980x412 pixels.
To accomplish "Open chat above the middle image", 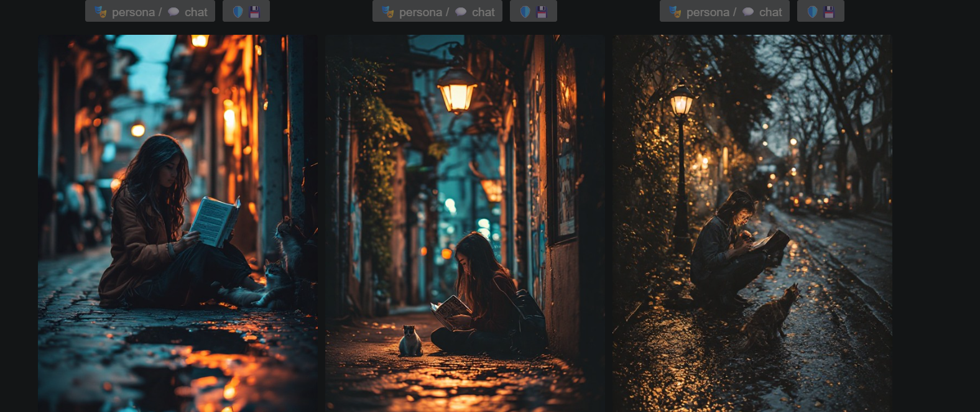I will click(x=475, y=12).
